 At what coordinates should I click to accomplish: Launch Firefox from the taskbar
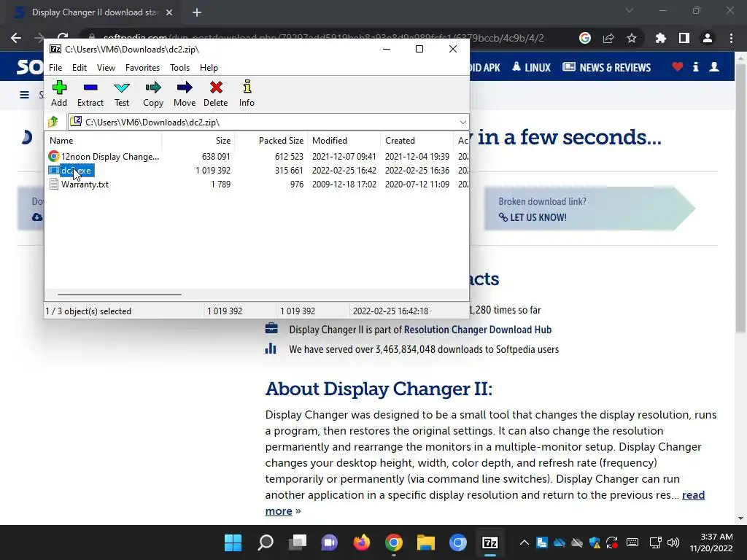(362, 542)
